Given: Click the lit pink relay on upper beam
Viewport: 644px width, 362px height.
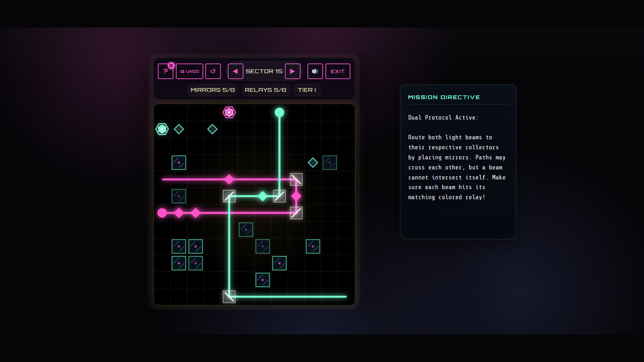Looking at the screenshot, I should pos(229,179).
